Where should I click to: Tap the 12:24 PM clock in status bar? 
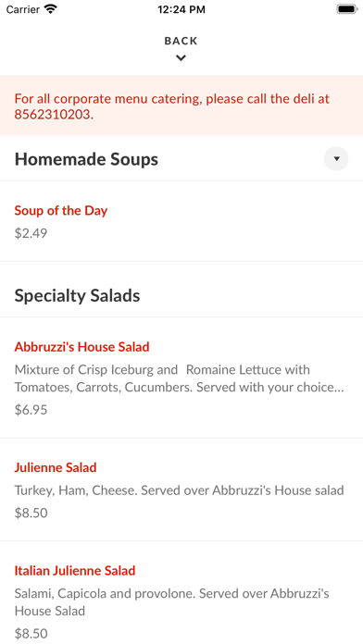pyautogui.click(x=181, y=9)
